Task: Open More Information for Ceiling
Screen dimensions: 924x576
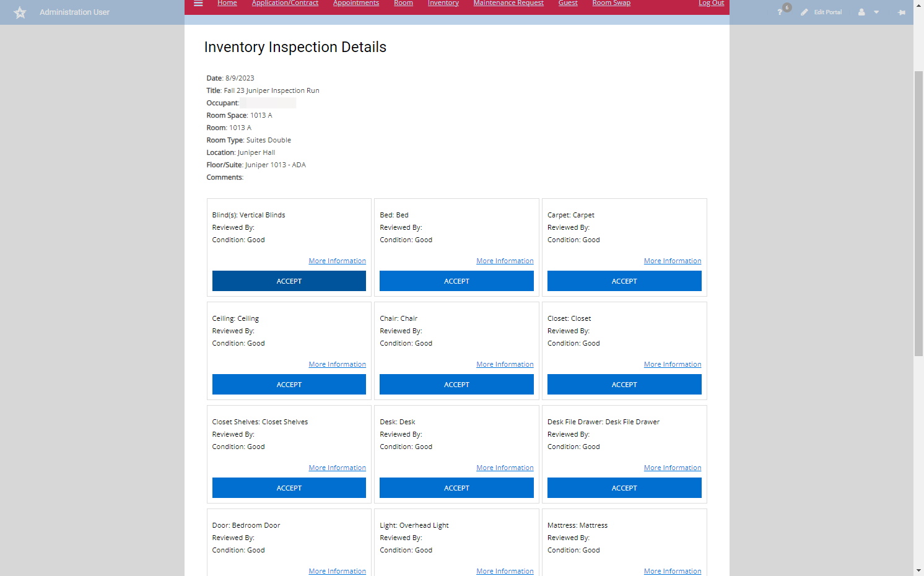Action: [338, 364]
